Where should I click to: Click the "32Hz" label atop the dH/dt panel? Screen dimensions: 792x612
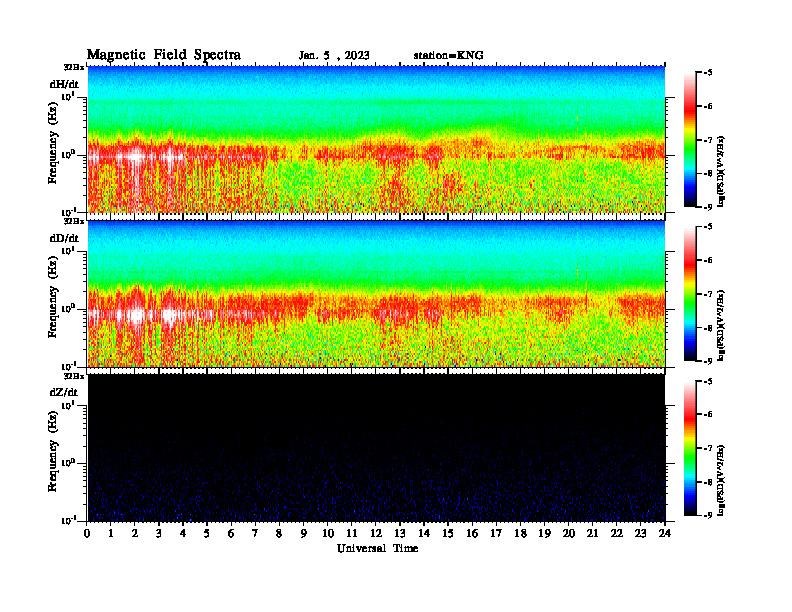(x=74, y=67)
